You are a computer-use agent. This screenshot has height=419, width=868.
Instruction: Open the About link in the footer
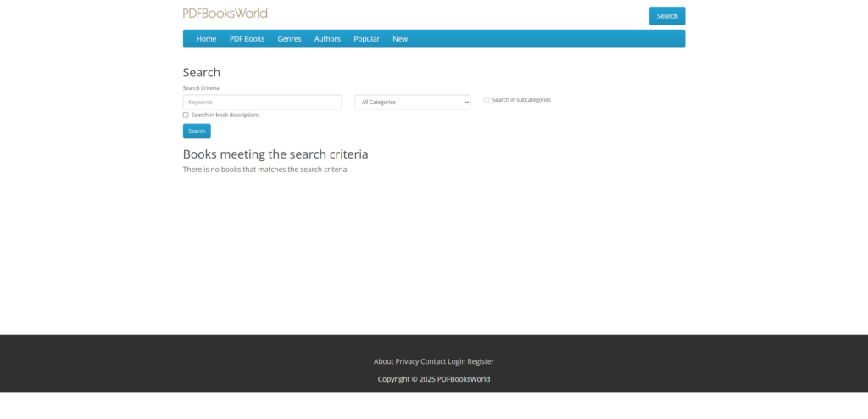coord(383,361)
